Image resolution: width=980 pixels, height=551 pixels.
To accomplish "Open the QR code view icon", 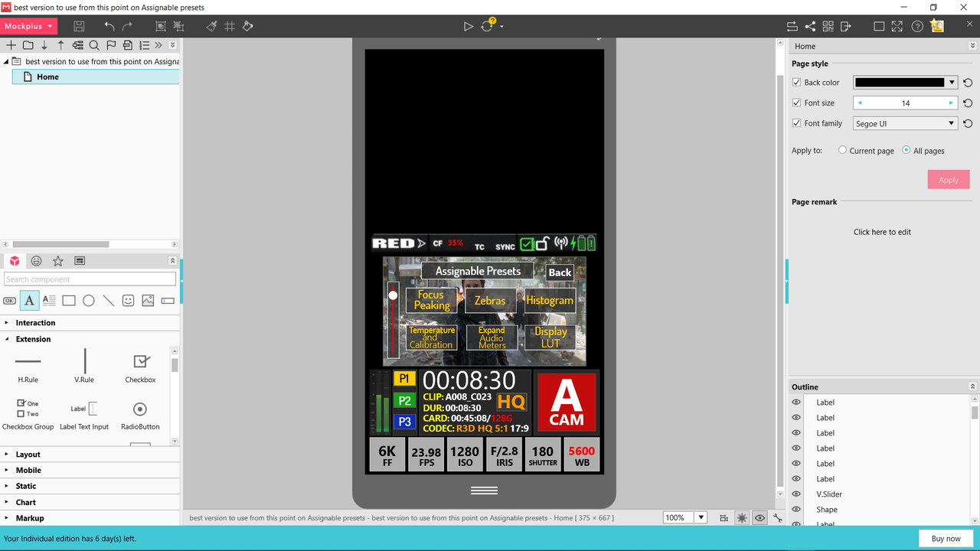I will pyautogui.click(x=828, y=26).
